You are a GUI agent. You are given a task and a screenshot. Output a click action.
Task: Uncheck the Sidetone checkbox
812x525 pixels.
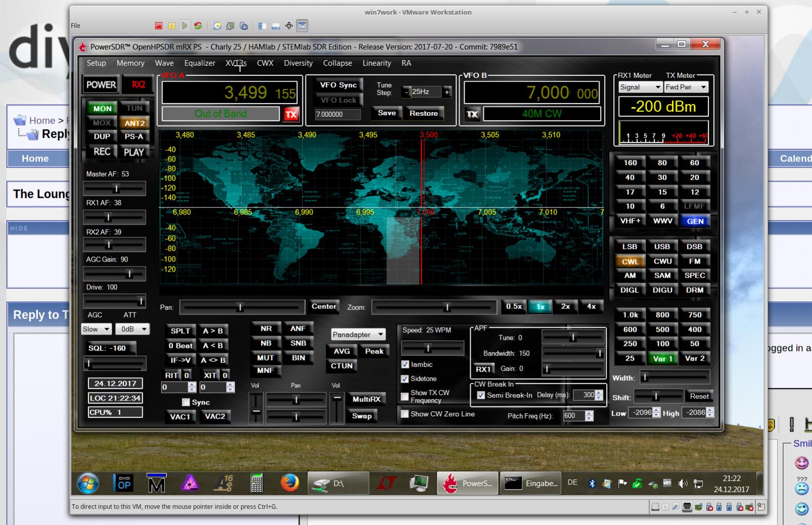pos(405,379)
